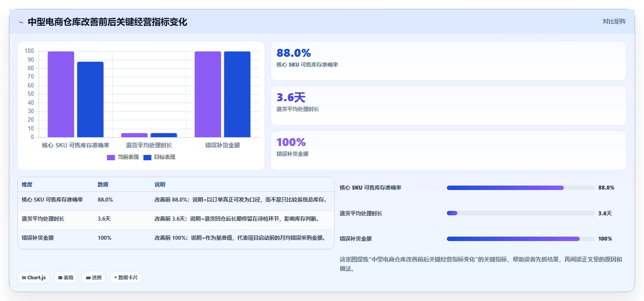Click the progress bar for 退货平均处理时长
The width and height of the screenshot is (644, 301).
click(521, 214)
